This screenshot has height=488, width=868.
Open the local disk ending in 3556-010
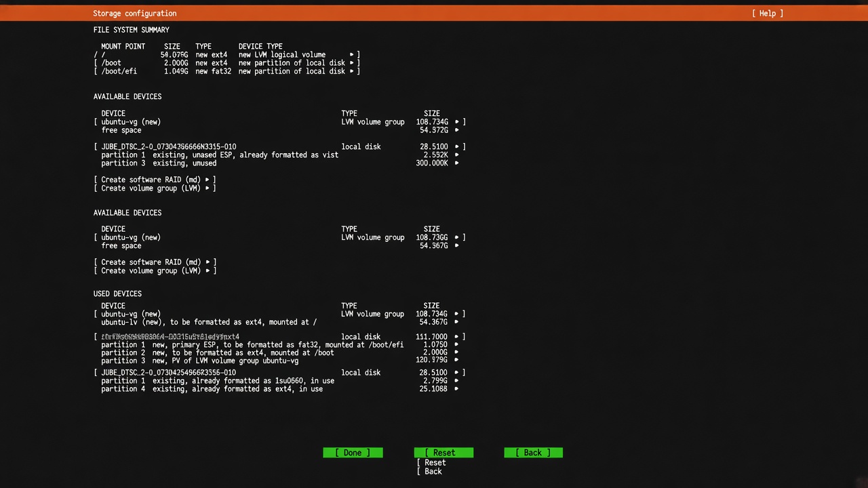coord(279,372)
